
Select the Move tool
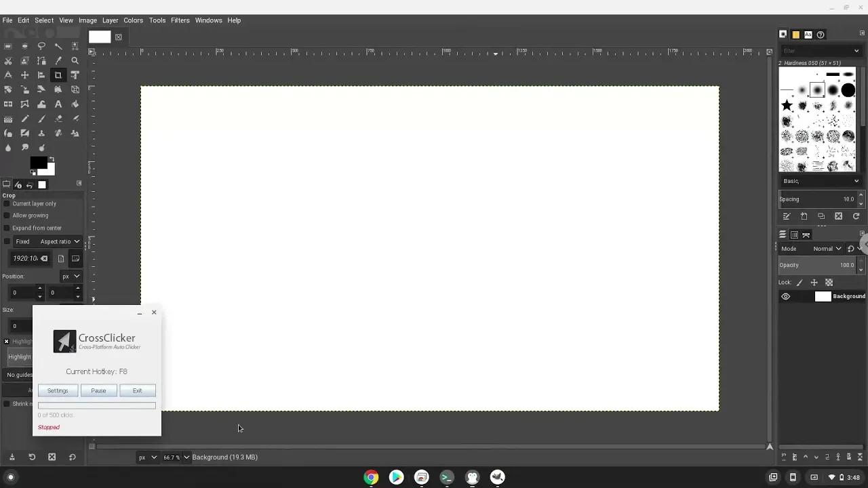[x=24, y=75]
